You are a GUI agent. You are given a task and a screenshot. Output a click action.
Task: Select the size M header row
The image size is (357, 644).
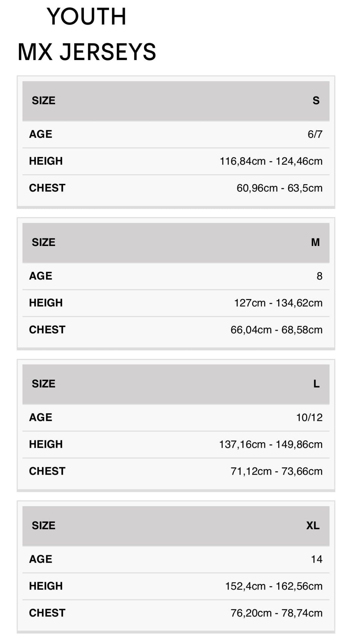pyautogui.click(x=176, y=242)
